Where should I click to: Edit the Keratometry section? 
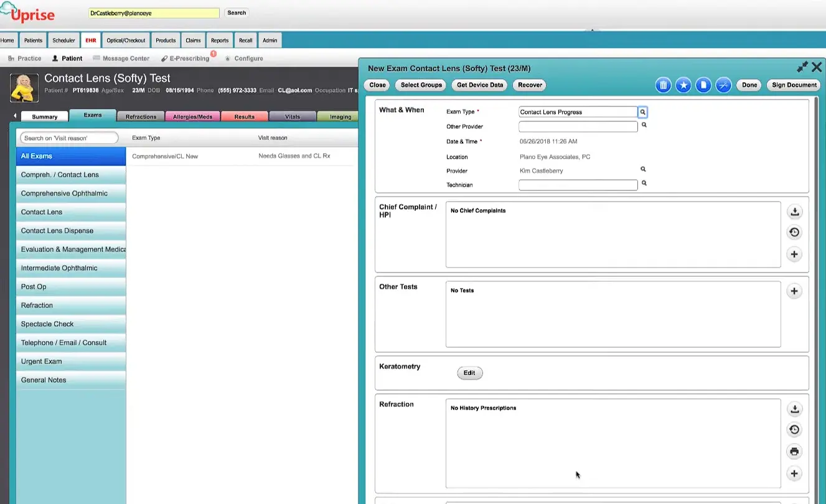pos(469,373)
